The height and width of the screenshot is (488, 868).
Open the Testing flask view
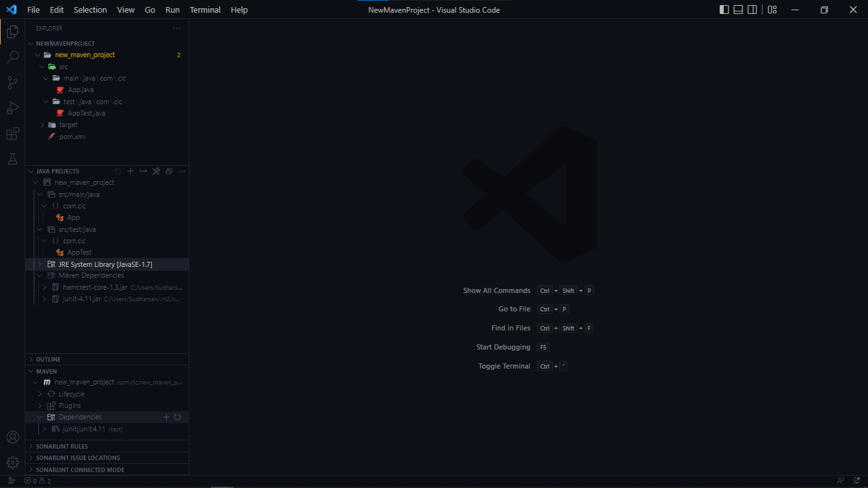(12, 159)
